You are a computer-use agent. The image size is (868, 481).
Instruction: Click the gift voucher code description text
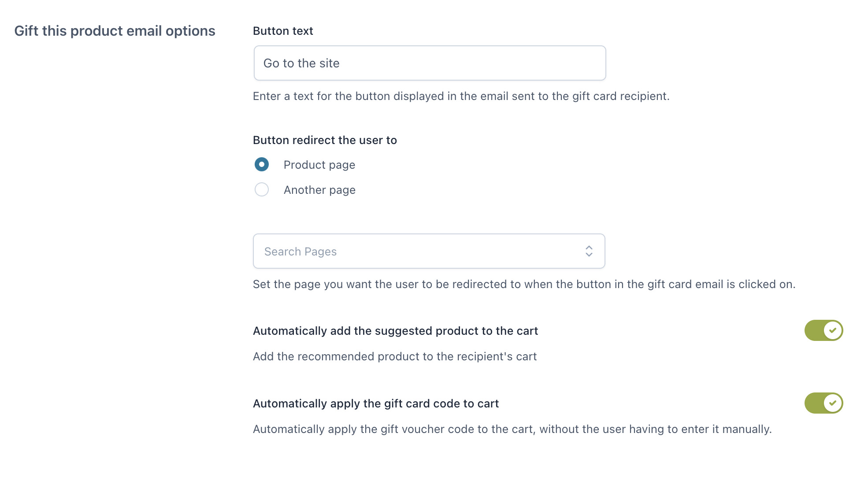512,429
